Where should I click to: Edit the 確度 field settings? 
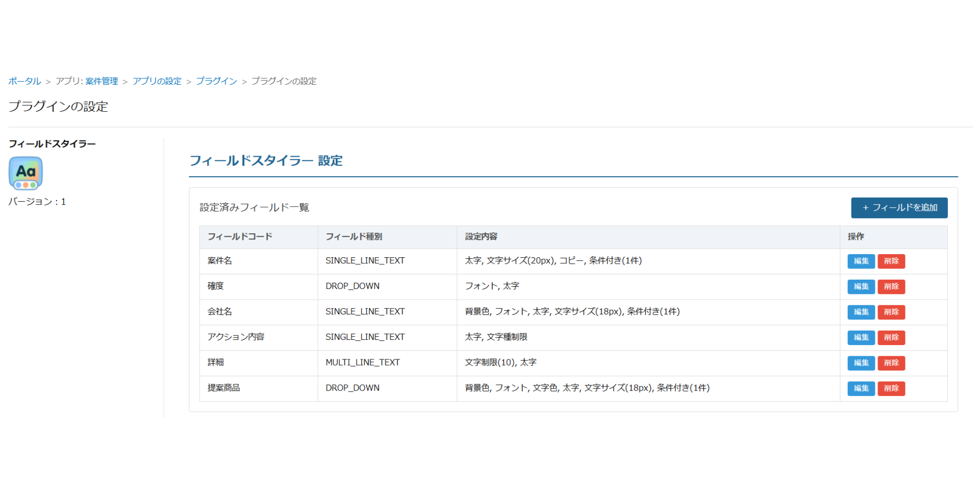coord(861,287)
